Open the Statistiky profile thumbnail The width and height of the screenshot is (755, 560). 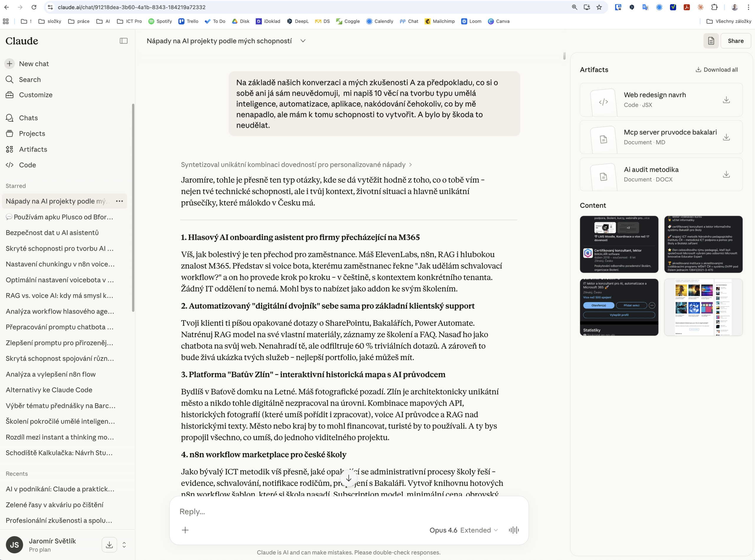(x=619, y=307)
